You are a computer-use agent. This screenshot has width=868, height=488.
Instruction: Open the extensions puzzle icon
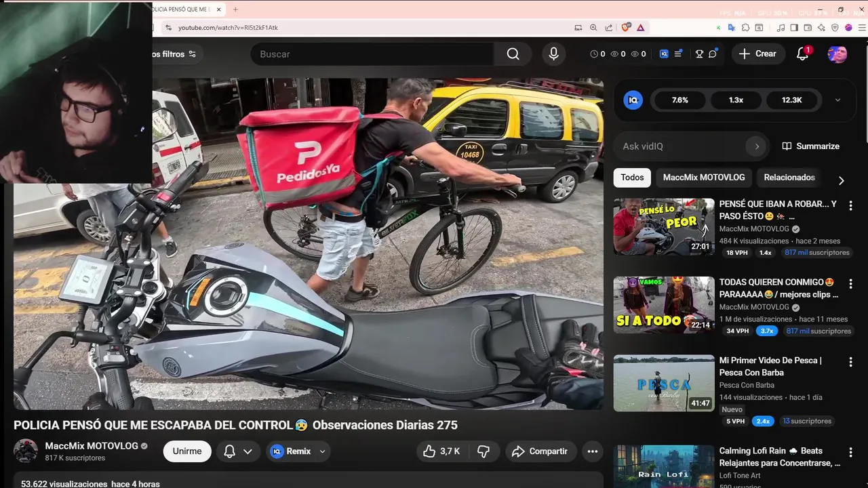point(745,28)
